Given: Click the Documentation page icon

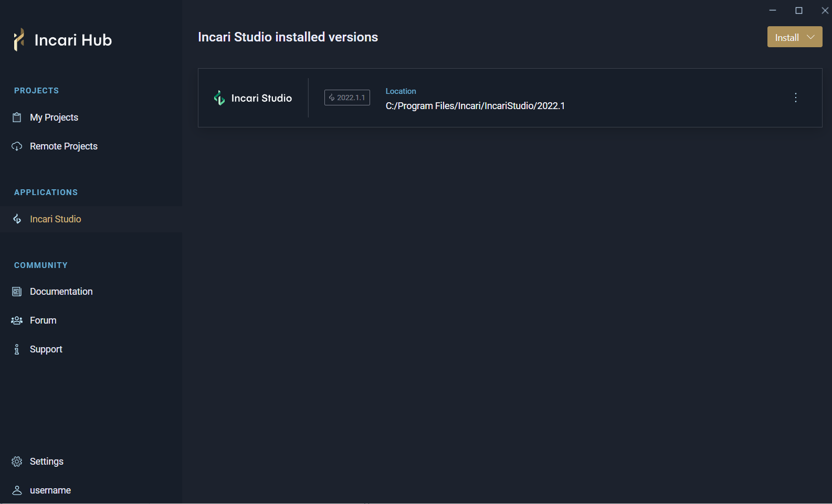Looking at the screenshot, I should click(17, 292).
